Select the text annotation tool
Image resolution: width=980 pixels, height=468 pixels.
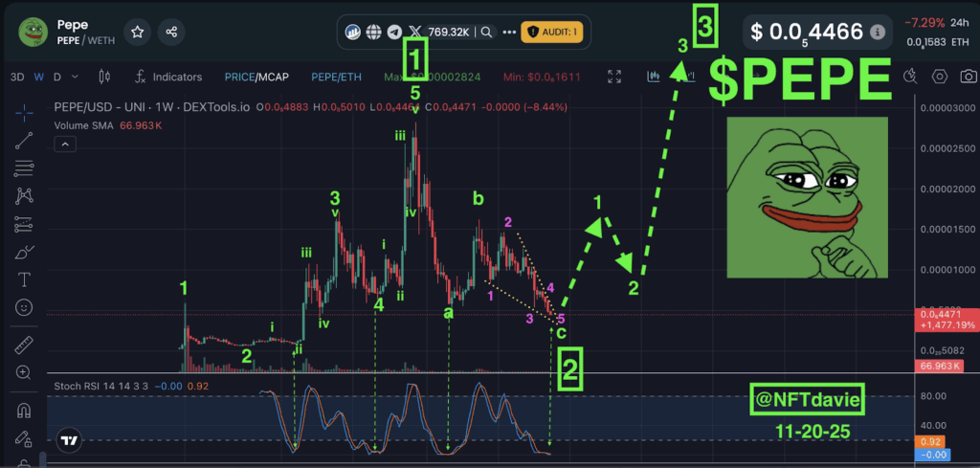(x=24, y=279)
